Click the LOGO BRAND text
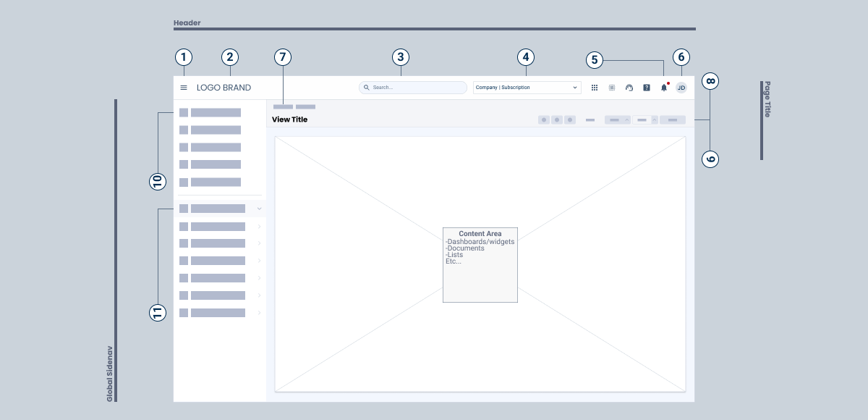This screenshot has width=868, height=420. coord(224,88)
